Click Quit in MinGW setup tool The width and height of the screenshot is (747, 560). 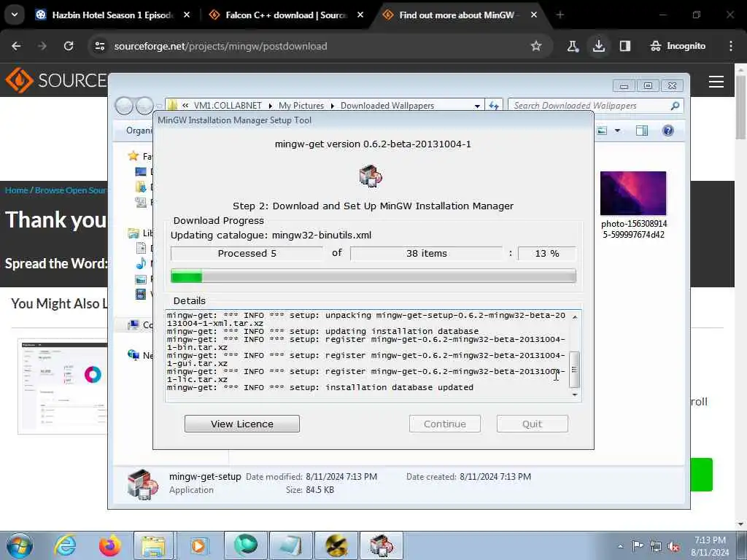(532, 424)
